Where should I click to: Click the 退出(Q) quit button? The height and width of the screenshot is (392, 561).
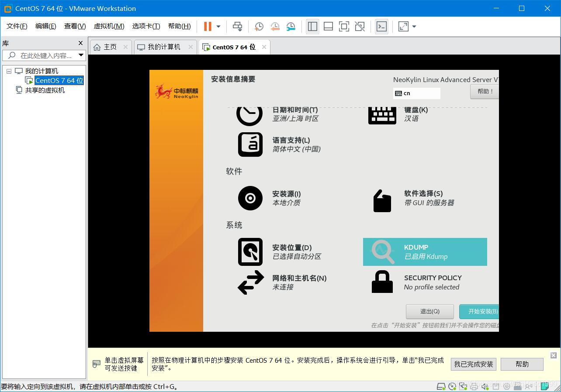coord(430,312)
